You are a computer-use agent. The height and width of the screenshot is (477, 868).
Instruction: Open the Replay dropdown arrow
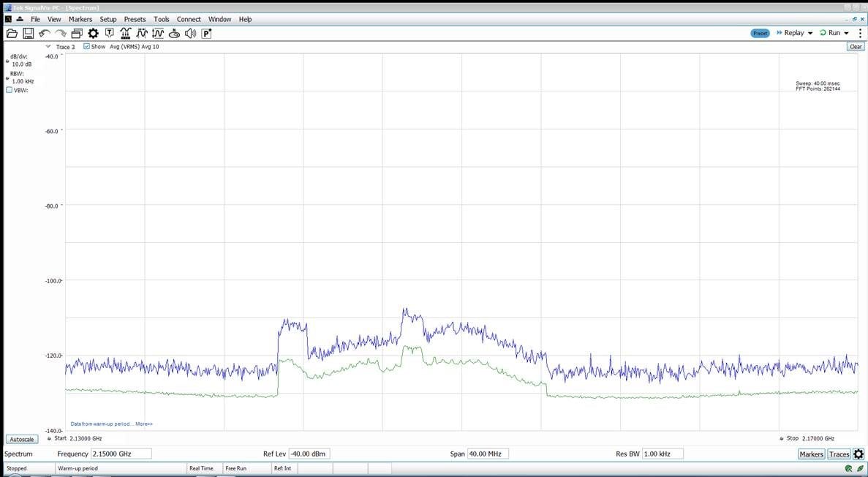click(x=810, y=32)
